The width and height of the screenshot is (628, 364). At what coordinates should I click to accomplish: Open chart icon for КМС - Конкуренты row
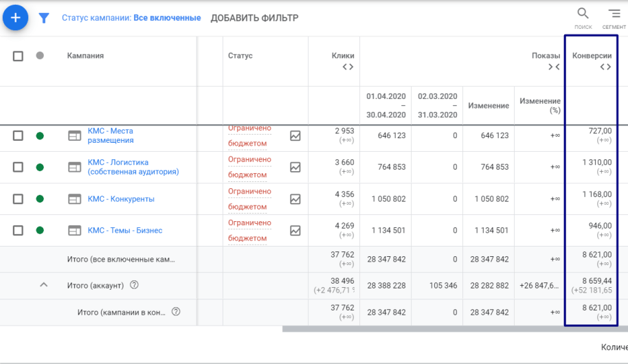pyautogui.click(x=295, y=199)
